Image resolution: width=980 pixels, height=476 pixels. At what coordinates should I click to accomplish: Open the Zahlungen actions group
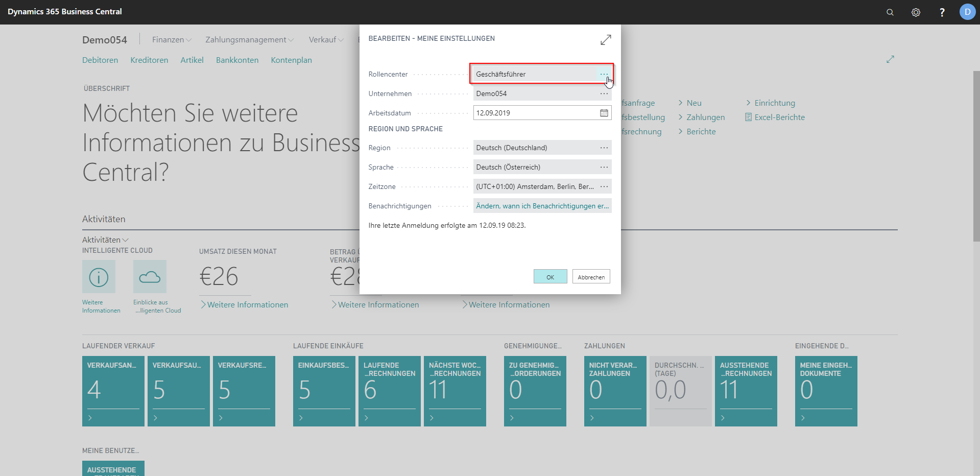point(701,117)
